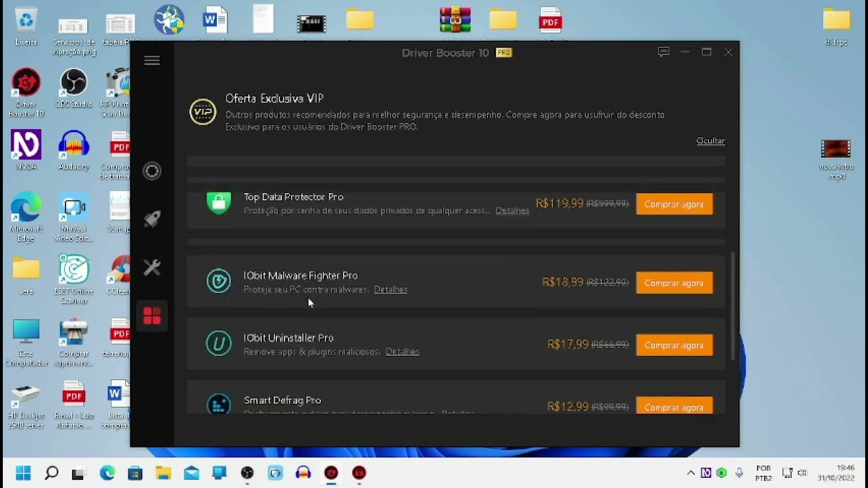Buy Smart Defrag Pro now

point(674,406)
